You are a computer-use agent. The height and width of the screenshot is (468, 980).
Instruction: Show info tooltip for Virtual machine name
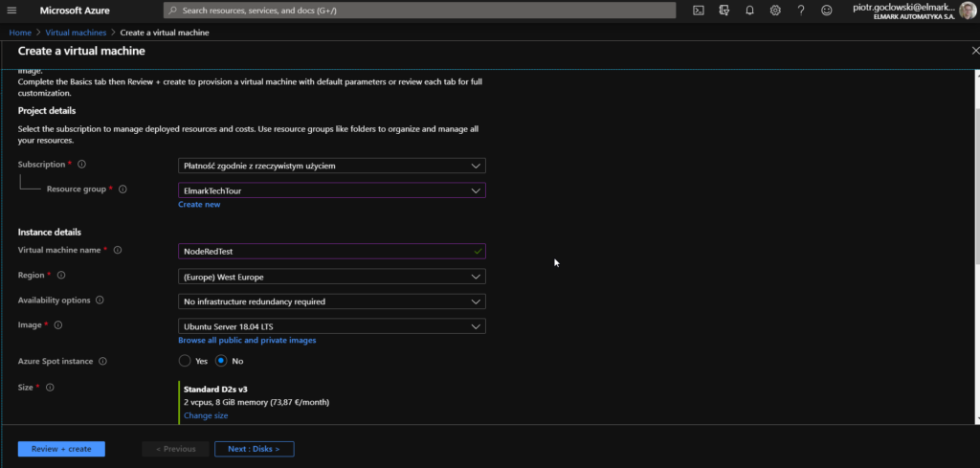(118, 250)
